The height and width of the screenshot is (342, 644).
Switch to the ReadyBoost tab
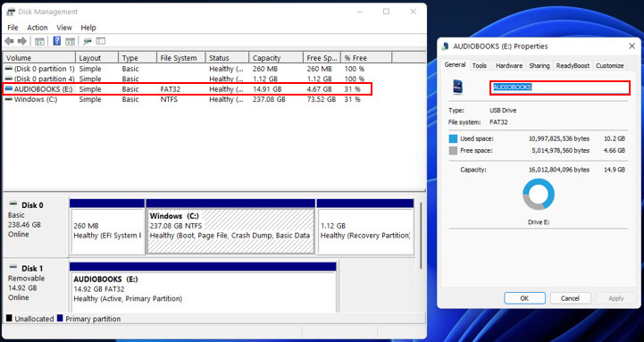573,66
